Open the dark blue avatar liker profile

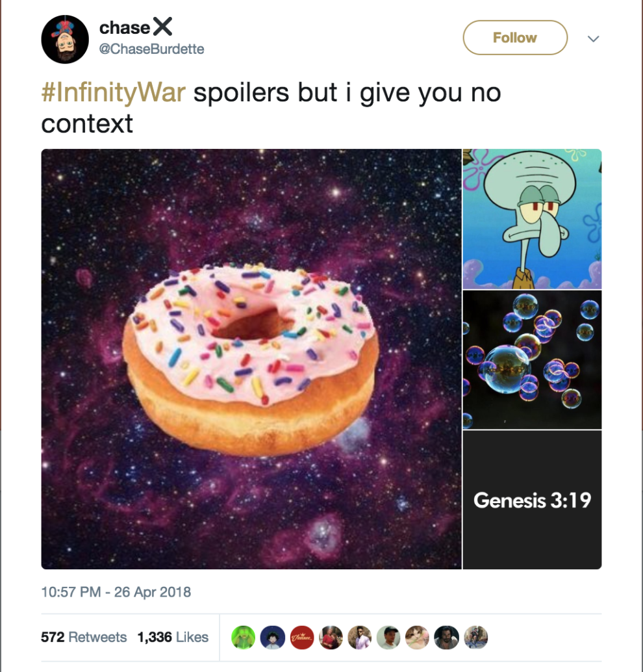click(272, 638)
